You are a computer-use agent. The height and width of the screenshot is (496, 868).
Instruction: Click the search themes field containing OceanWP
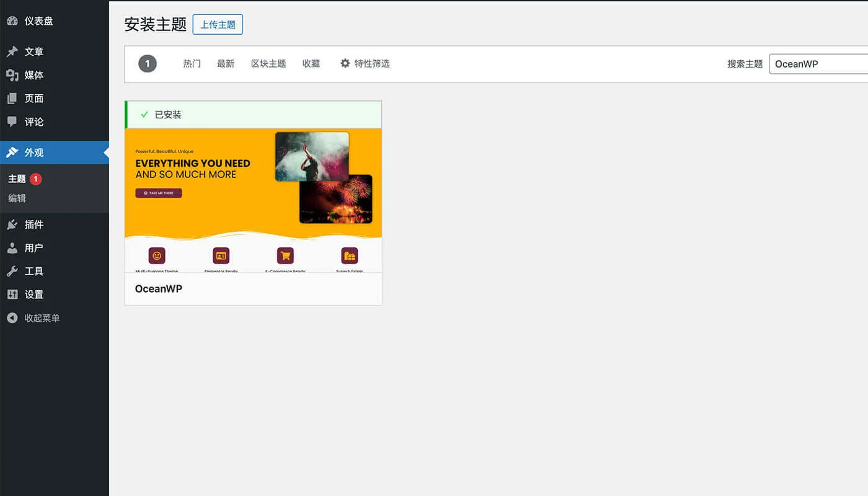[x=817, y=64]
